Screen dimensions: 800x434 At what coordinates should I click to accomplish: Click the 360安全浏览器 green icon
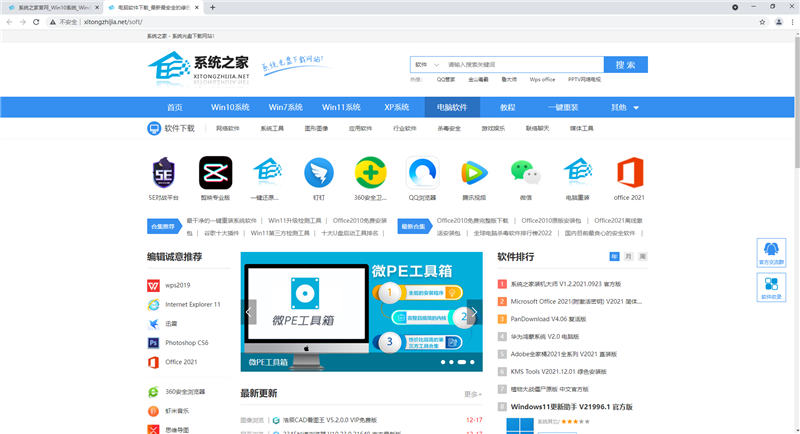[153, 392]
